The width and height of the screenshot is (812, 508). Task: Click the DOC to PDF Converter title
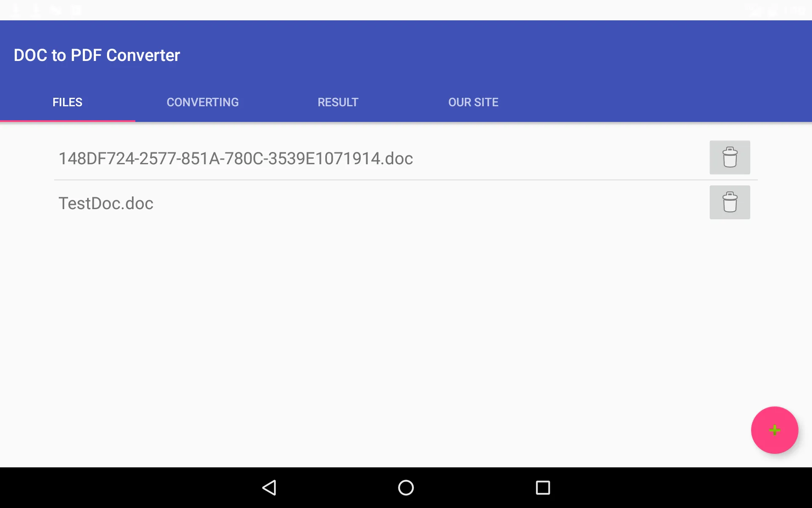pyautogui.click(x=97, y=55)
